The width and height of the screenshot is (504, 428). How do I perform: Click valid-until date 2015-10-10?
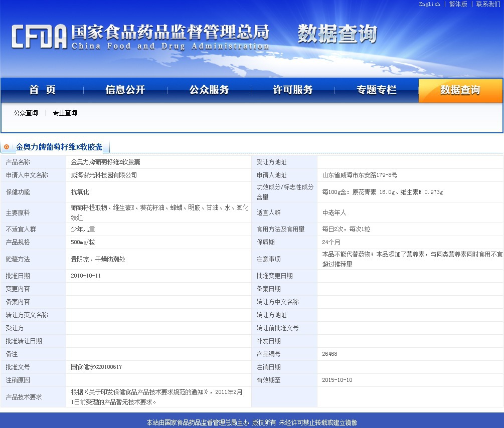click(x=337, y=380)
